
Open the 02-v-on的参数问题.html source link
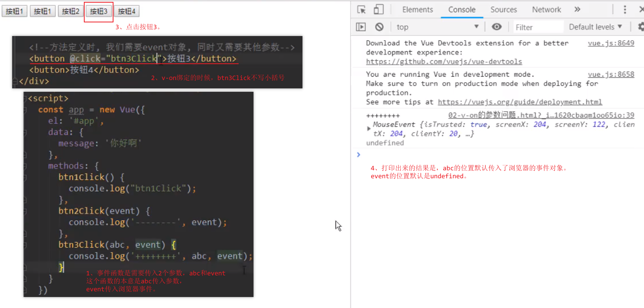pyautogui.click(x=541, y=115)
